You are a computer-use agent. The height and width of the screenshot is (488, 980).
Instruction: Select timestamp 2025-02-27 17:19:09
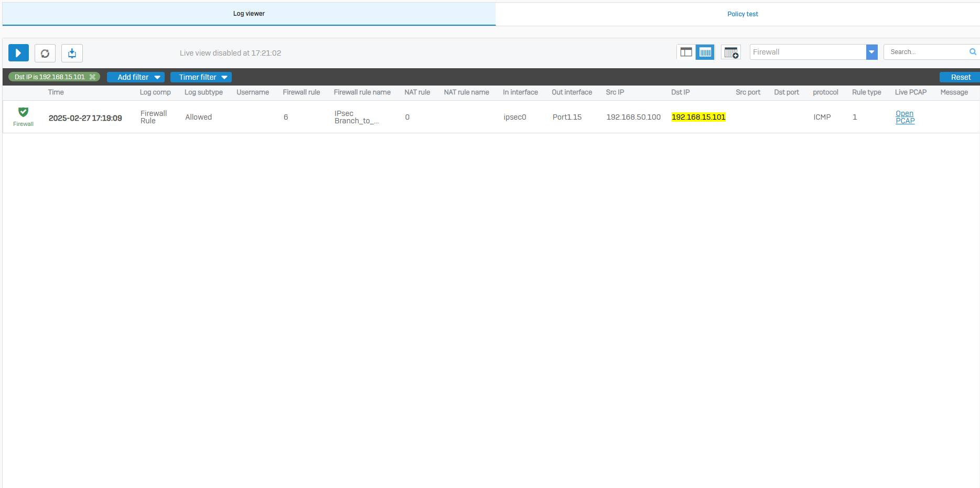pyautogui.click(x=85, y=118)
